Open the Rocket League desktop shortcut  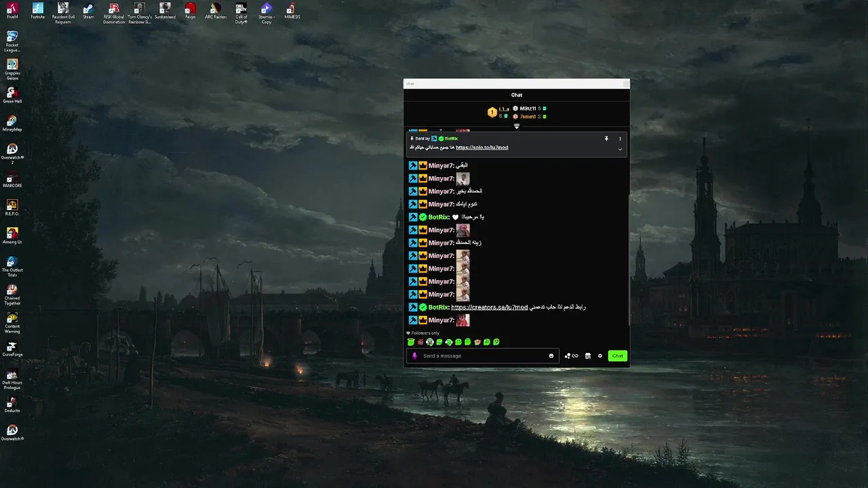pos(12,41)
